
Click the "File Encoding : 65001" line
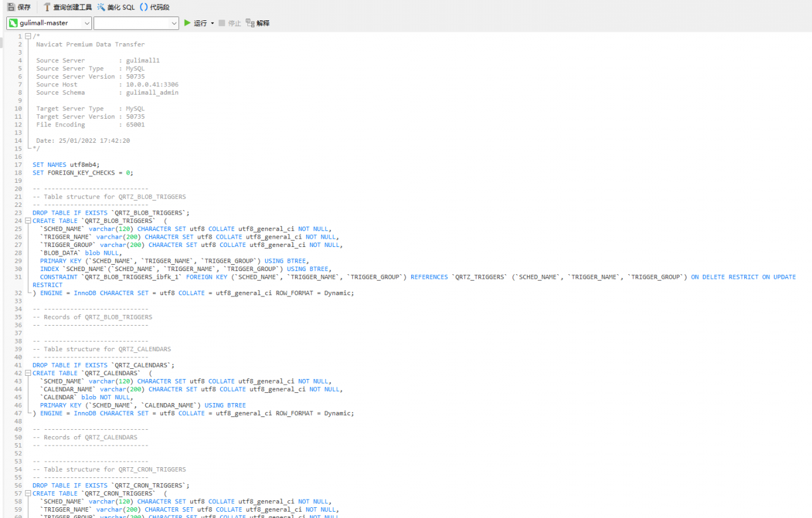pyautogui.click(x=90, y=124)
